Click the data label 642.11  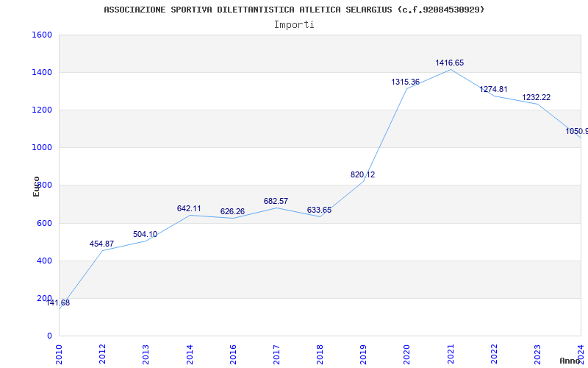(x=189, y=208)
